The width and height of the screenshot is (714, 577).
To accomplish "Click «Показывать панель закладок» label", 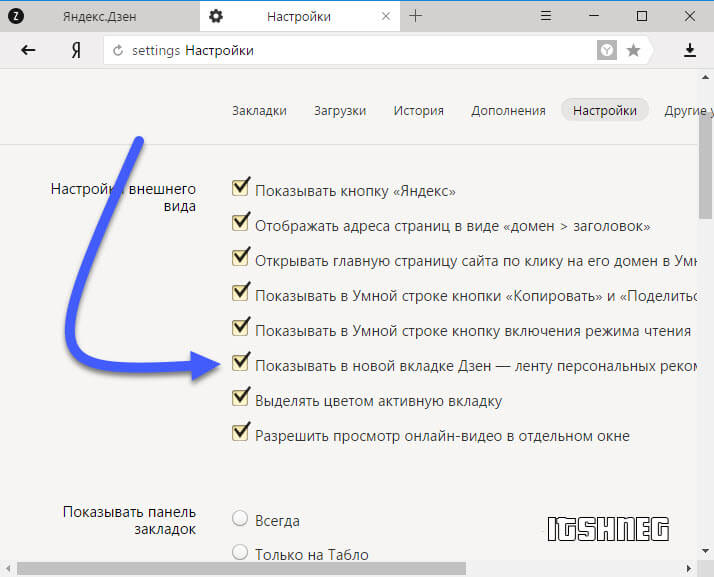I will pyautogui.click(x=129, y=521).
